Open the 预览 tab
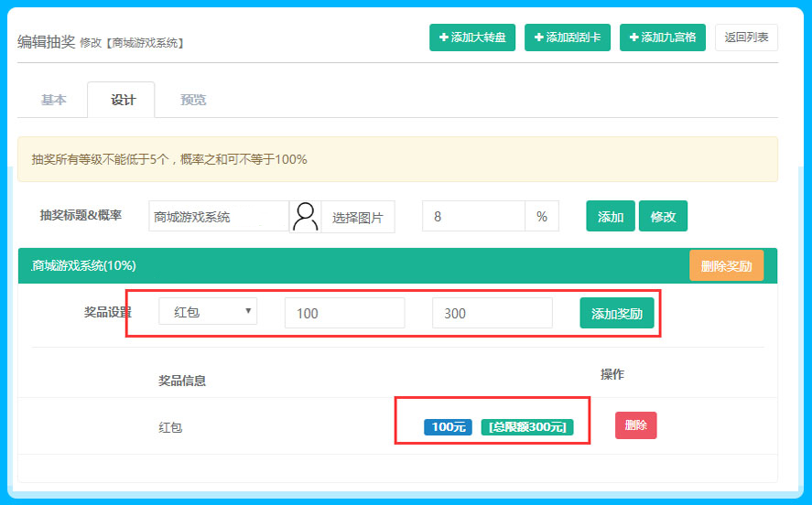This screenshot has width=812, height=505. pyautogui.click(x=193, y=101)
